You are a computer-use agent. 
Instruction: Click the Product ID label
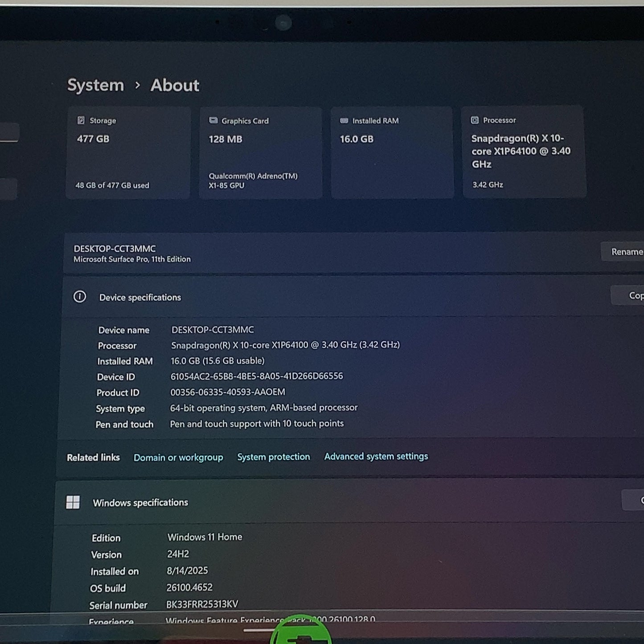tap(118, 393)
